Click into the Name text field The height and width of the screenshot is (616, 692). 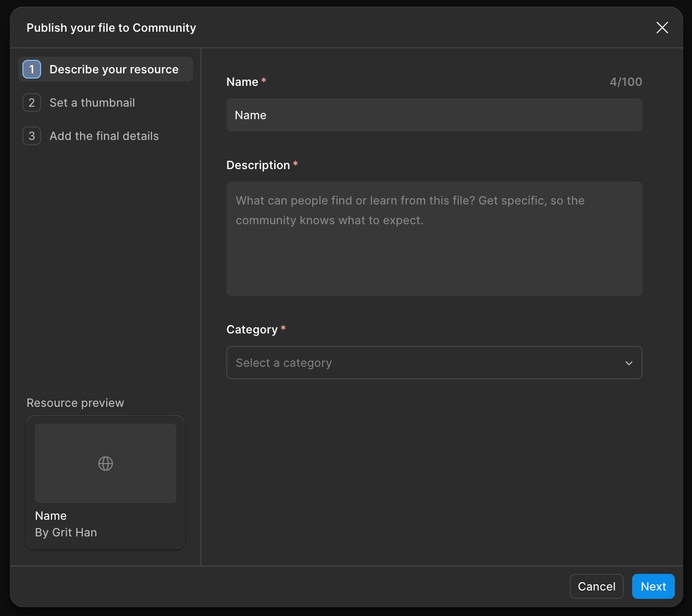pos(434,115)
